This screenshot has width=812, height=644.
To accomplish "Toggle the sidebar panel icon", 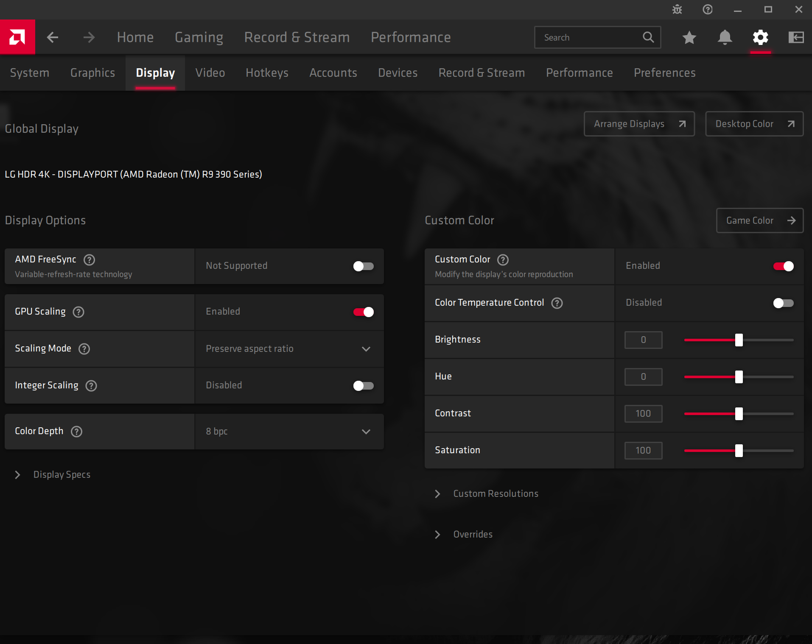I will 796,37.
